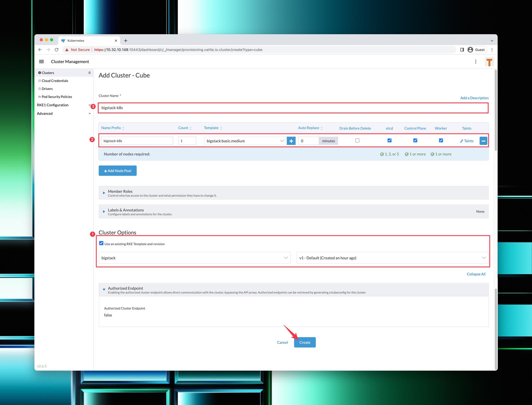532x405 pixels.
Task: Click the page vertical scrollbar
Action: click(496, 110)
